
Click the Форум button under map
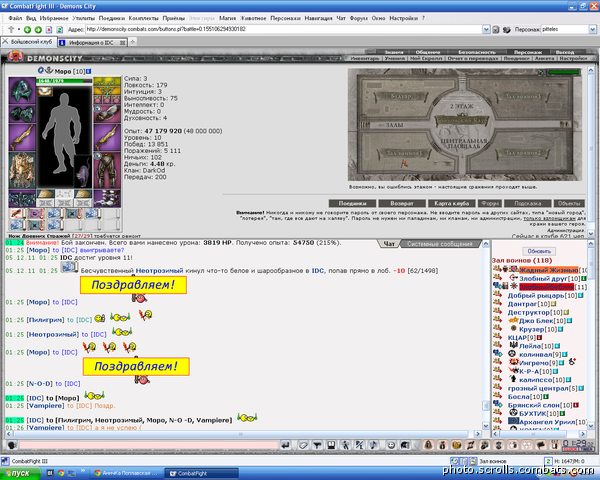click(490, 203)
